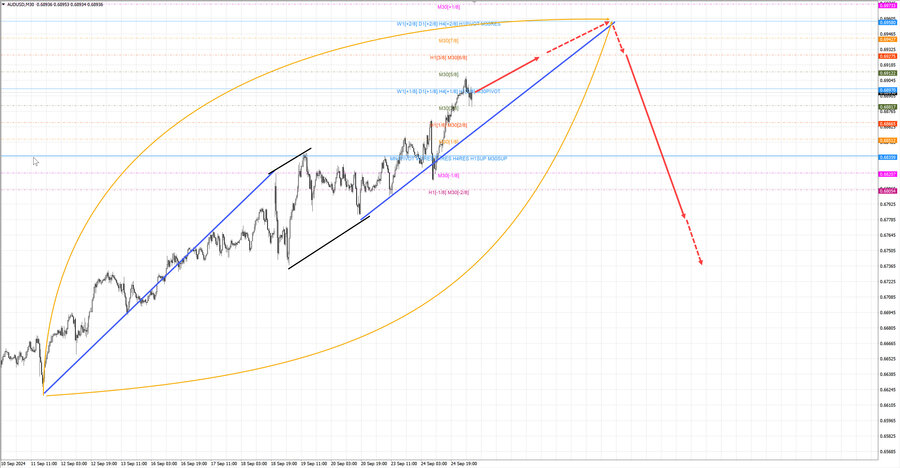Image resolution: width=900 pixels, height=468 pixels.
Task: Click the orange 0.68512 price tag
Action: pyautogui.click(x=888, y=141)
